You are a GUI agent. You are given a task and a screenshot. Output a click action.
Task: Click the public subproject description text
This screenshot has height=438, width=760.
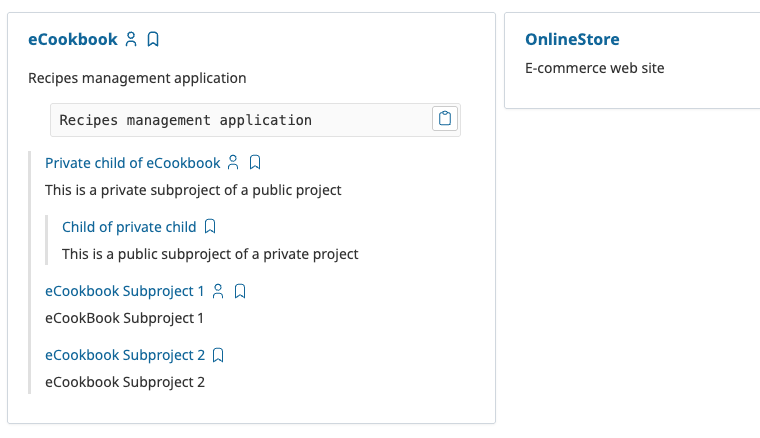(210, 254)
